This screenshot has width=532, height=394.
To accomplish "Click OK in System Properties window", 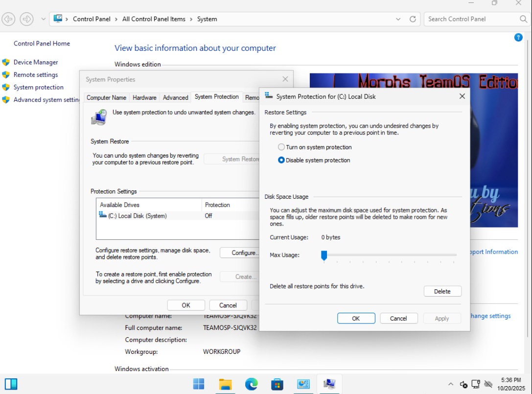I will (x=186, y=305).
